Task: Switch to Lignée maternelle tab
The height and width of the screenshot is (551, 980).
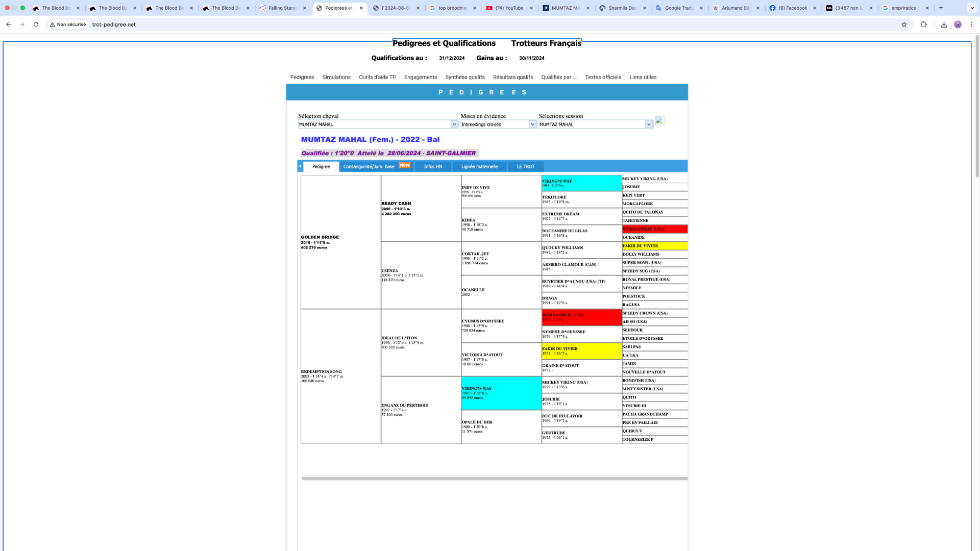Action: tap(479, 167)
